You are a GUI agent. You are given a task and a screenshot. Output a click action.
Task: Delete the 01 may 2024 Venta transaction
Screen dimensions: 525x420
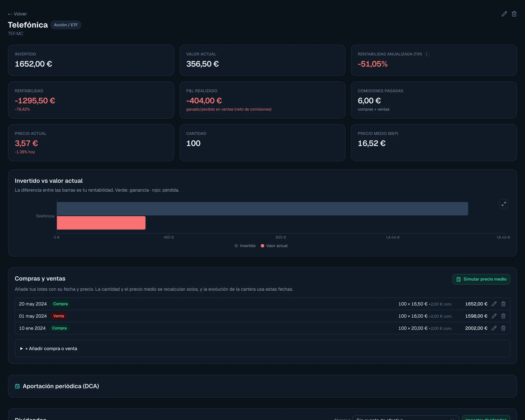click(x=503, y=316)
